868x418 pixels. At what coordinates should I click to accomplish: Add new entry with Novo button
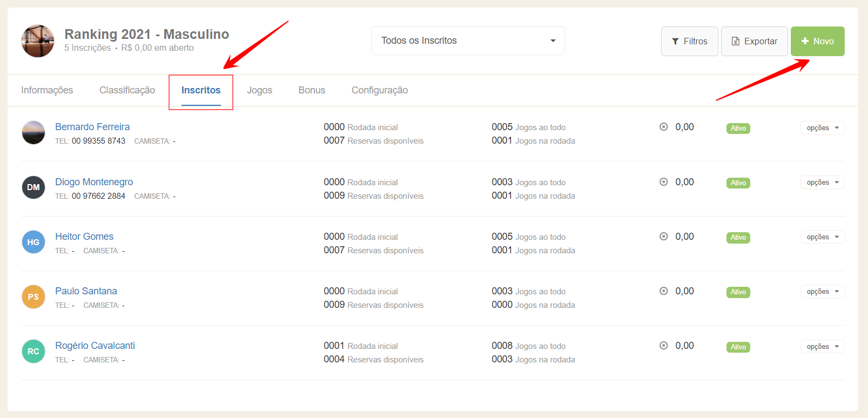(817, 41)
